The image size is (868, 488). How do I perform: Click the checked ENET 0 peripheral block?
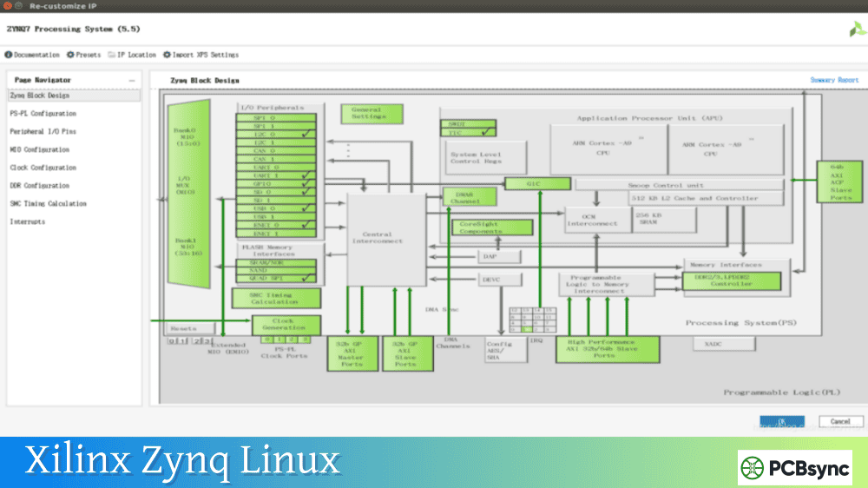(276, 226)
